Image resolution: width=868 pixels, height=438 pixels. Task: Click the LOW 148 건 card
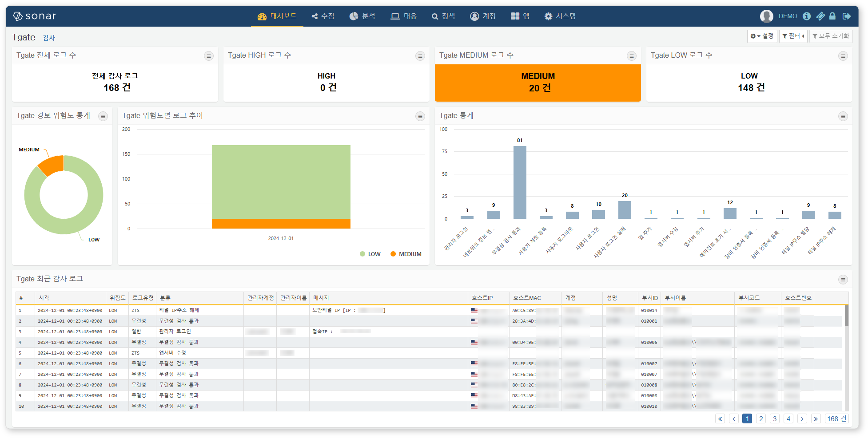tap(749, 83)
